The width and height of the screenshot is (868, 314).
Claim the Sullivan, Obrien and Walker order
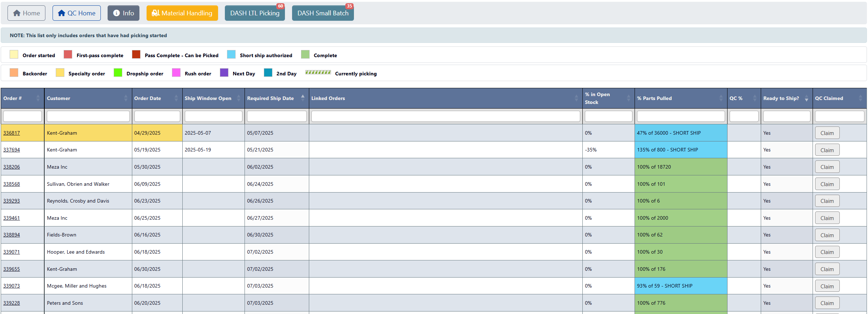click(x=827, y=184)
